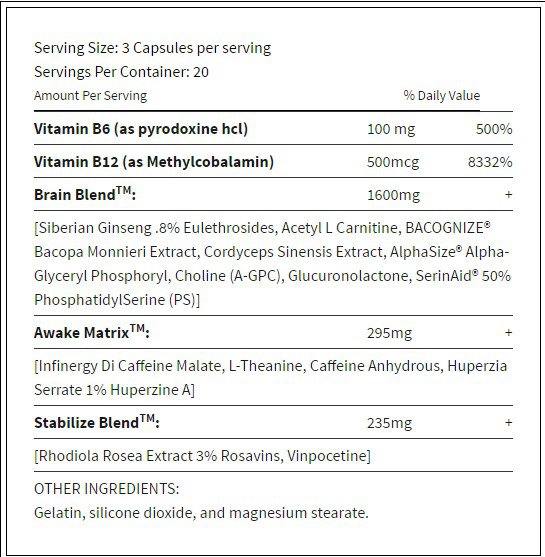Click the Amount Per Serving header
Image resolution: width=545 pixels, height=557 pixels.
[91, 96]
